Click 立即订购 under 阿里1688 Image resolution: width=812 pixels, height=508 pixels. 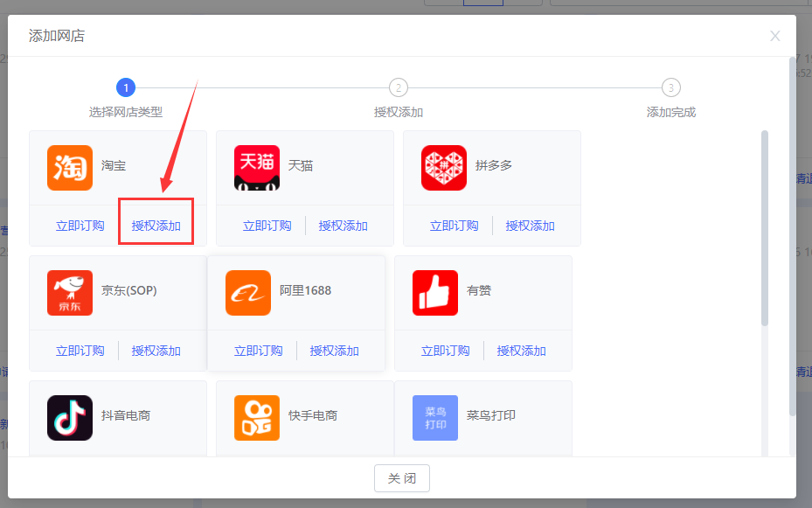(x=259, y=351)
